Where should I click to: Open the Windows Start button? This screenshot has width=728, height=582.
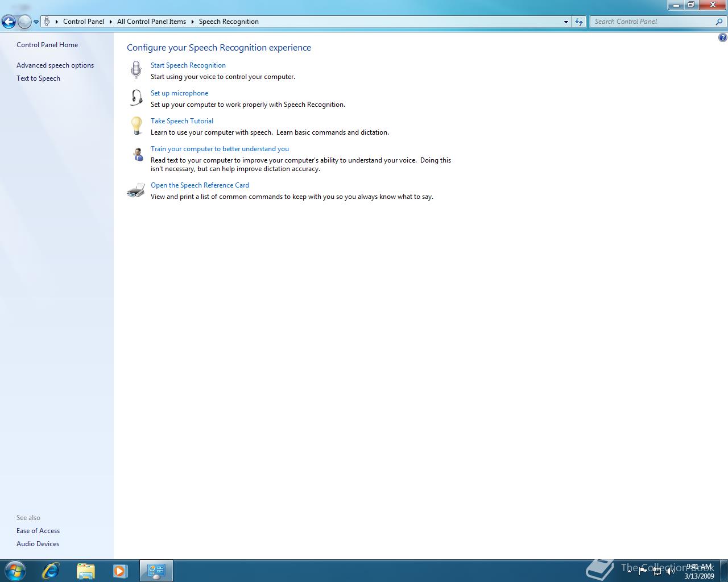pos(15,571)
